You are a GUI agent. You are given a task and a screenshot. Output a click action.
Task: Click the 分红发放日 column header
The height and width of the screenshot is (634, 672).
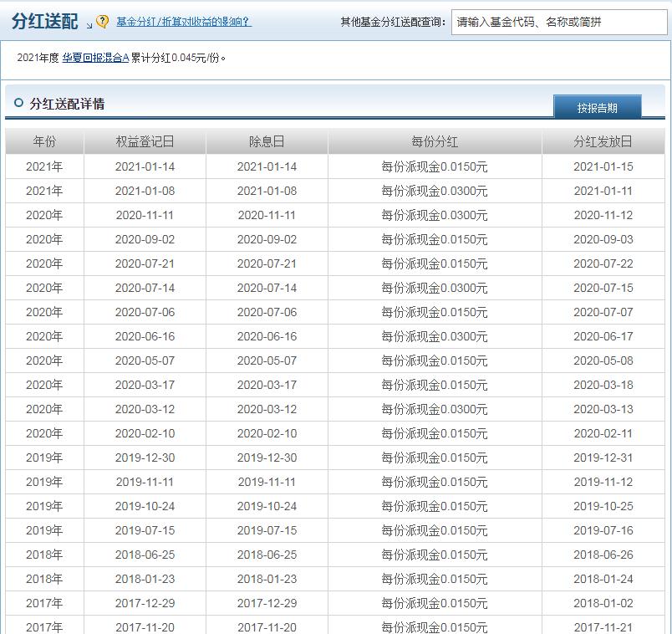(603, 141)
